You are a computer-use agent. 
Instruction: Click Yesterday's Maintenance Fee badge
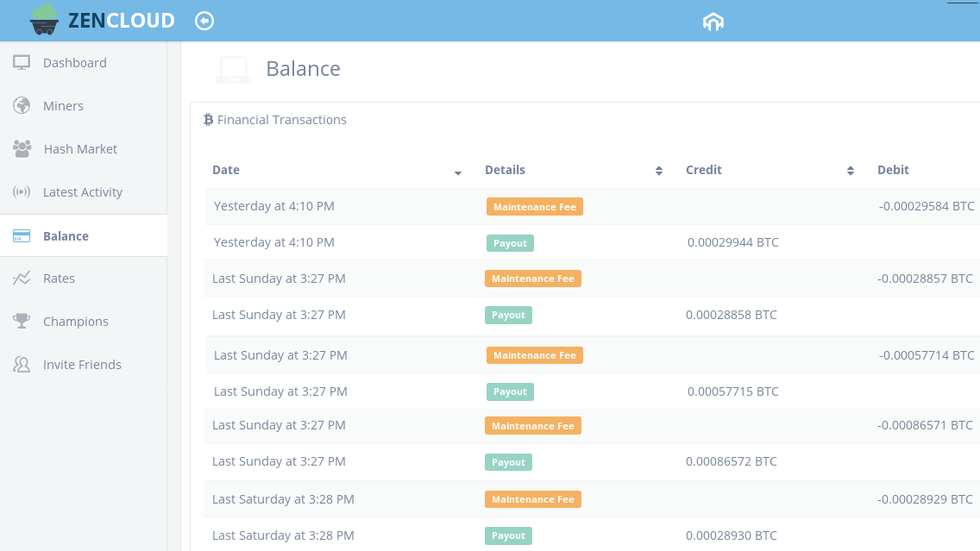coord(534,207)
